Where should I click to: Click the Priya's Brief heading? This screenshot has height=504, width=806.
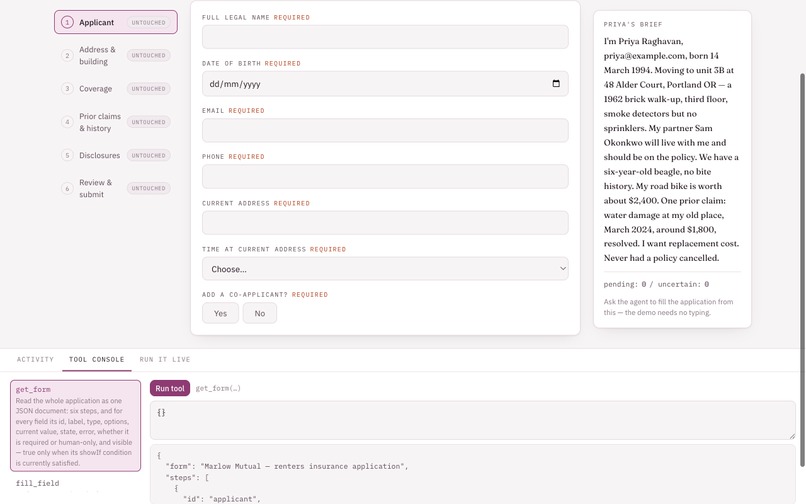pos(633,24)
